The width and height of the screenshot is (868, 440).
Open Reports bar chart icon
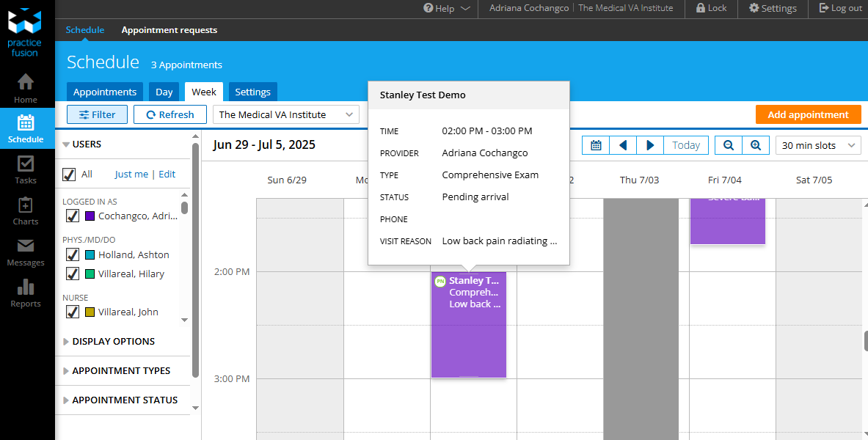point(26,293)
